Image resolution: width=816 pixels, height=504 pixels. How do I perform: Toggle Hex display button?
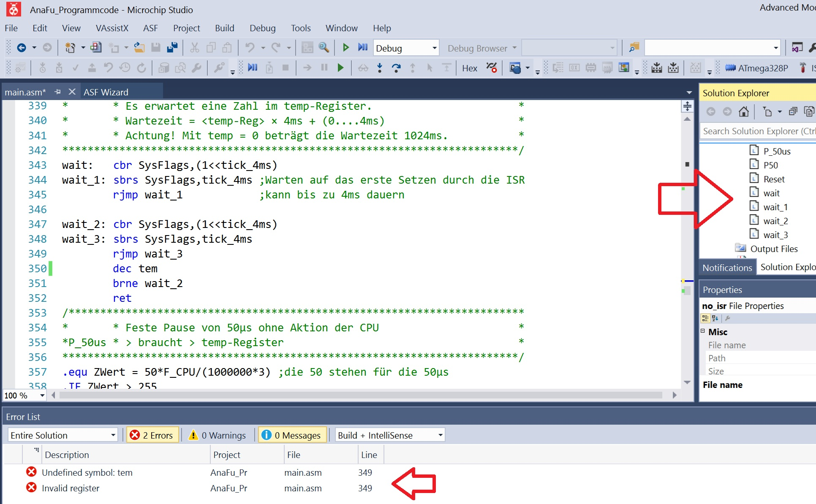[469, 68]
